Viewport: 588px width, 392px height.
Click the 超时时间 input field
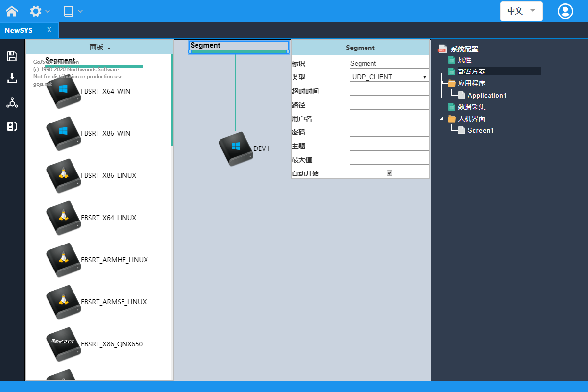coord(390,91)
